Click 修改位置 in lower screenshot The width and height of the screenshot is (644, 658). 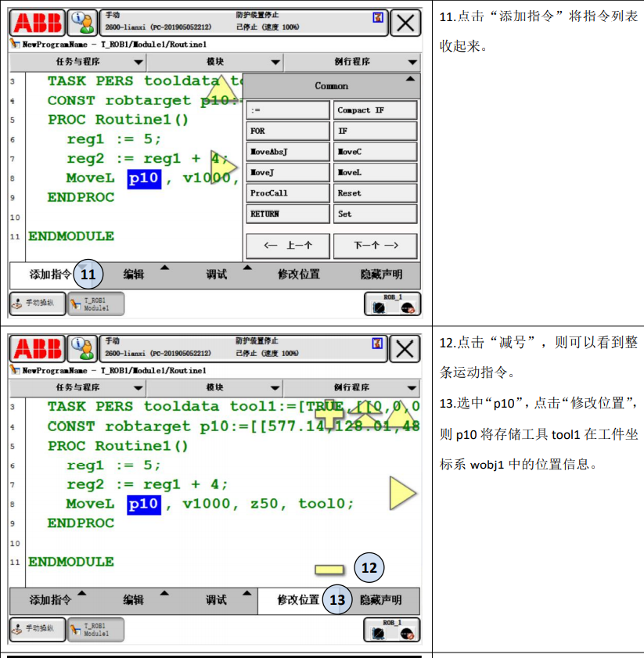(298, 600)
